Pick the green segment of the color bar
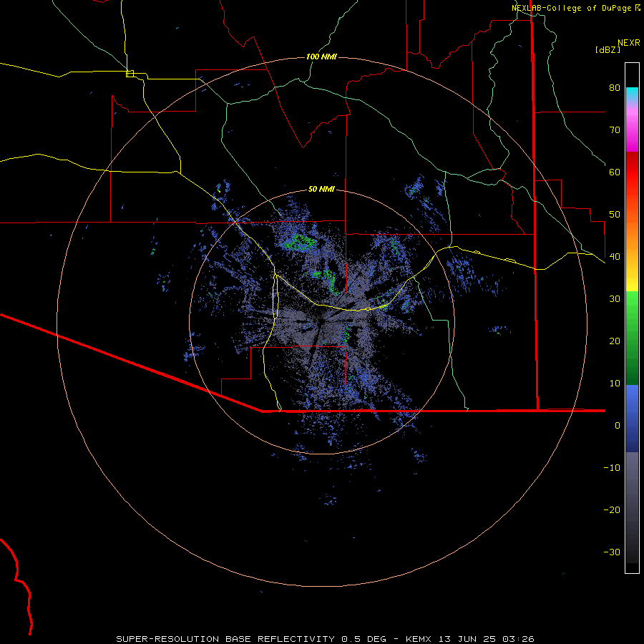Viewport: 644px width, 644px height. point(632,338)
